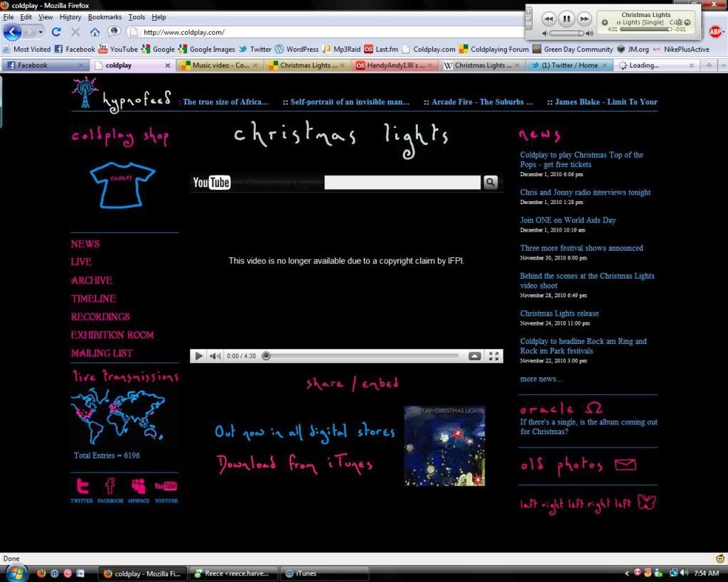The width and height of the screenshot is (728, 582).
Task: Switch to the Twitter / Home tab
Action: pyautogui.click(x=569, y=65)
